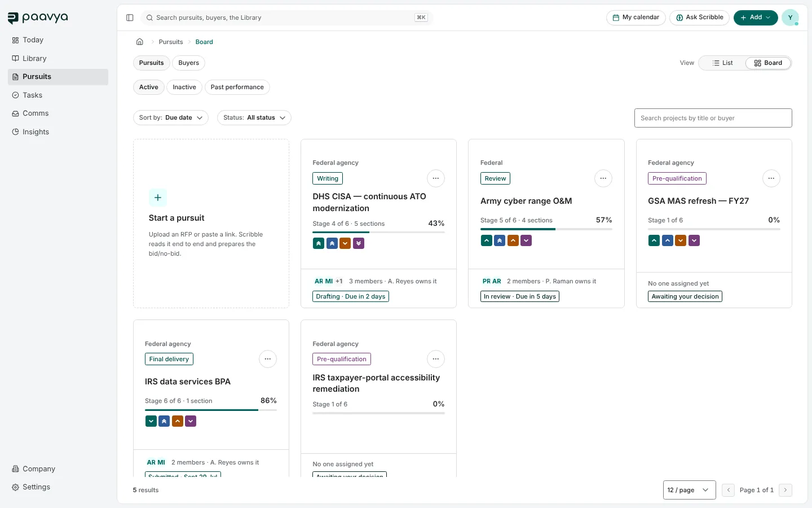Open Settings in the sidebar
The width and height of the screenshot is (812, 508).
pos(58,487)
